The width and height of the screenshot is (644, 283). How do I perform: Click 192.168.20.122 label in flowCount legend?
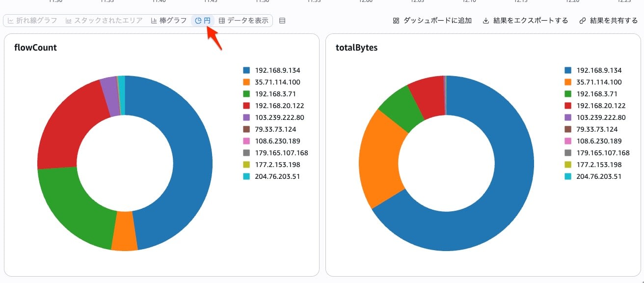tap(280, 106)
